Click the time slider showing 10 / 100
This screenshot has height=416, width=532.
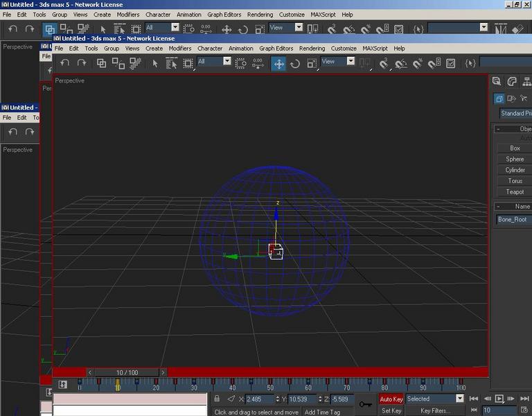[x=127, y=372]
